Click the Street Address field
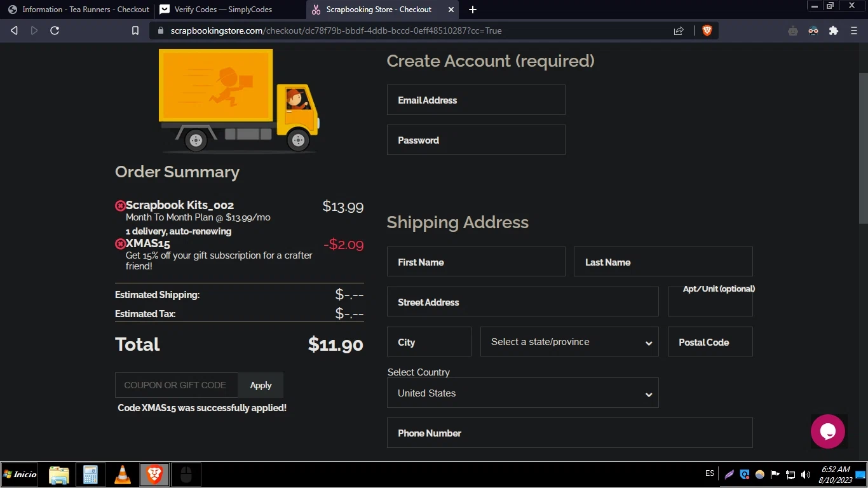 click(523, 302)
